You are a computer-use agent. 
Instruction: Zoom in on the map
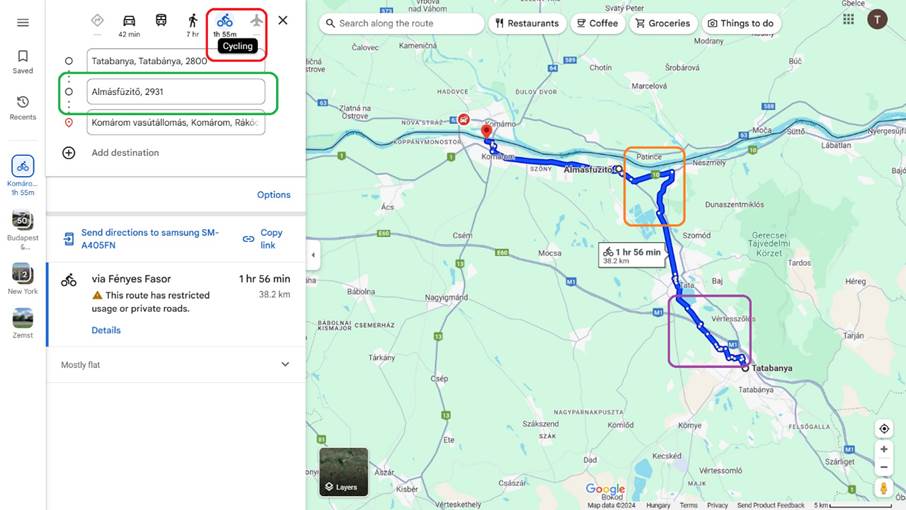pyautogui.click(x=883, y=449)
